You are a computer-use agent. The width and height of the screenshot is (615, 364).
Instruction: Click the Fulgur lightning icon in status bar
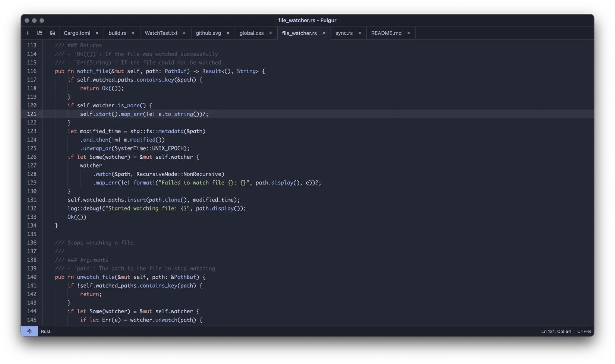click(x=29, y=331)
